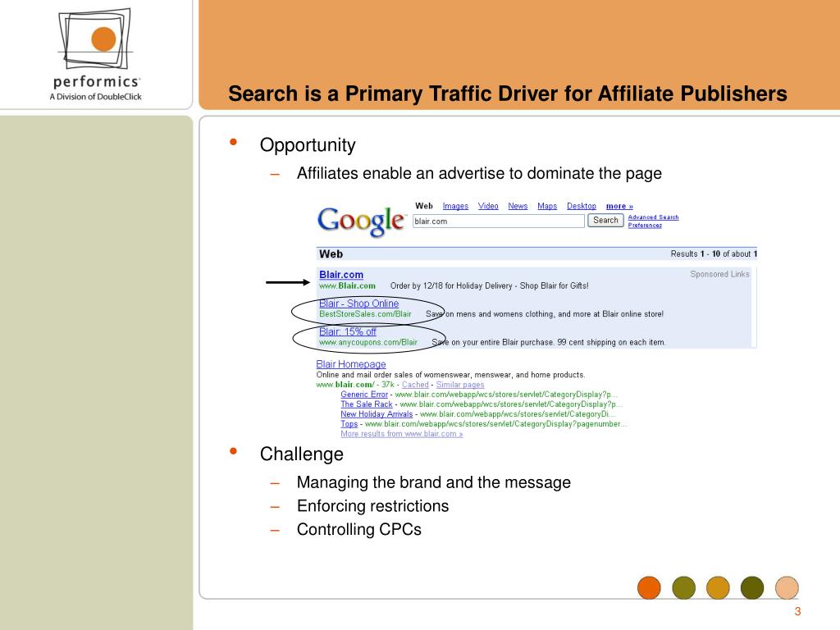Click the 'Order by 12/18 for Holiday Delivery' text

(489, 286)
